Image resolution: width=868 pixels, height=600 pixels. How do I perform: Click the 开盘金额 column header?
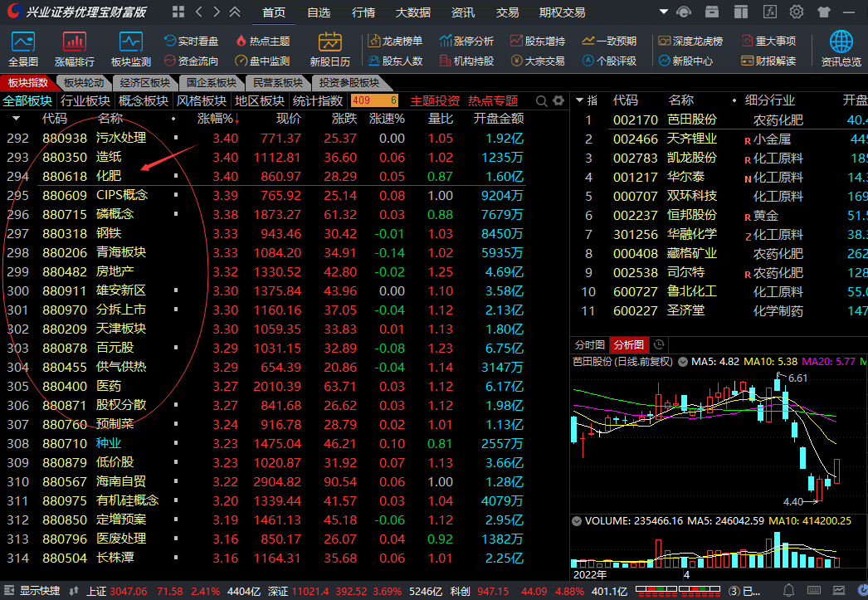(x=499, y=119)
